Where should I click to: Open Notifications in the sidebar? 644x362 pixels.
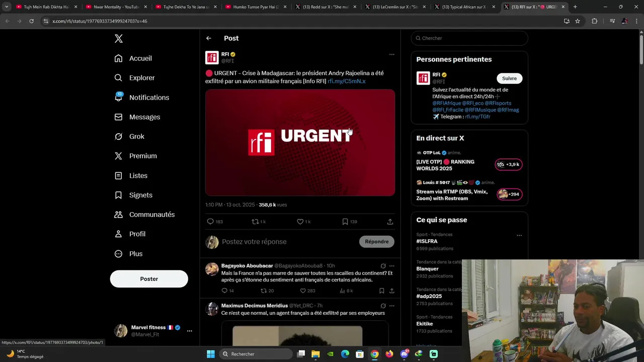tap(142, 98)
